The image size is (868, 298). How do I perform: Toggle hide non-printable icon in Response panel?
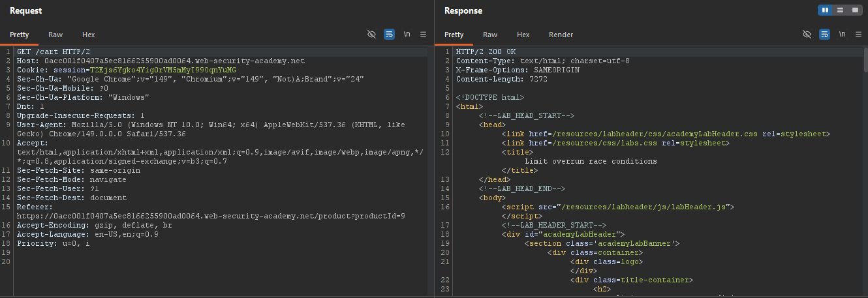coord(807,35)
